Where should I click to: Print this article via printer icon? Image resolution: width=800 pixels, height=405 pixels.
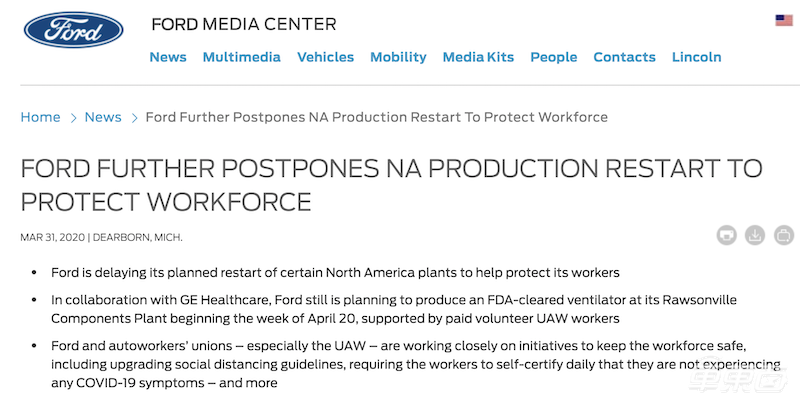pyautogui.click(x=727, y=236)
